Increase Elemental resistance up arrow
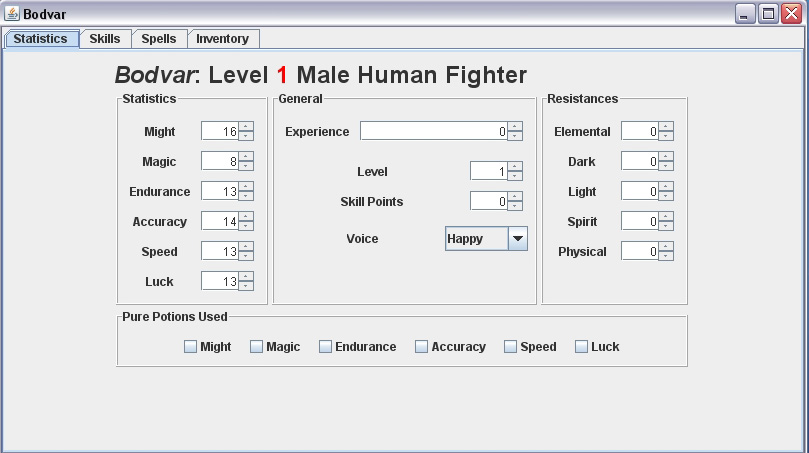This screenshot has height=453, width=809. [x=666, y=126]
